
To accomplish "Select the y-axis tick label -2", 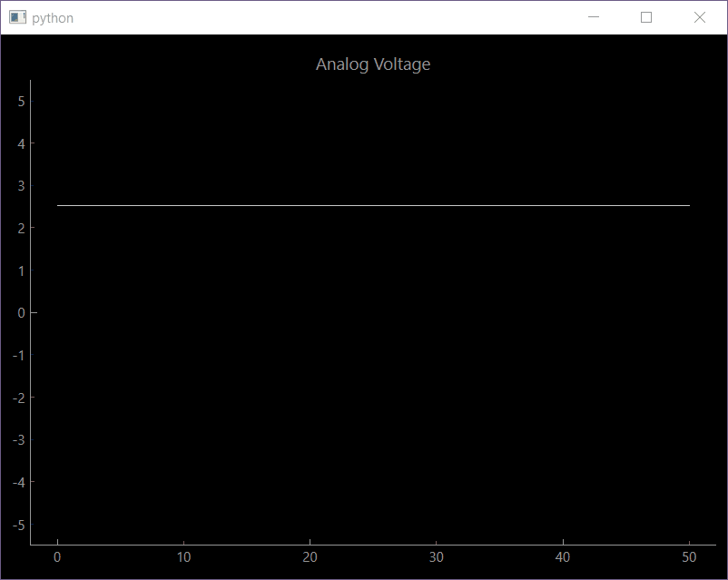I will (x=18, y=398).
